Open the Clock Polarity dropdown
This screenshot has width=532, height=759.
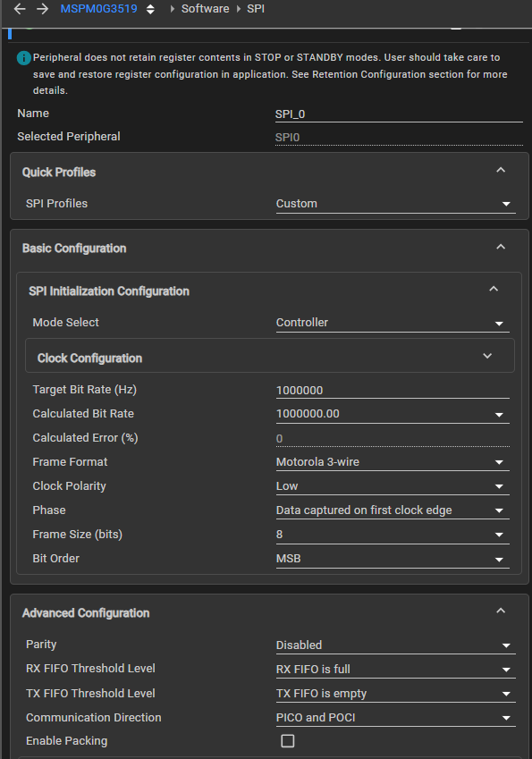point(393,486)
